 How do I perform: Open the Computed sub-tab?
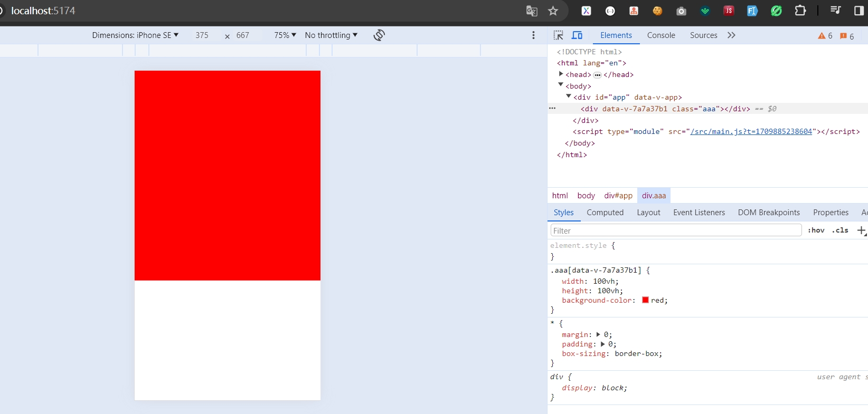605,213
